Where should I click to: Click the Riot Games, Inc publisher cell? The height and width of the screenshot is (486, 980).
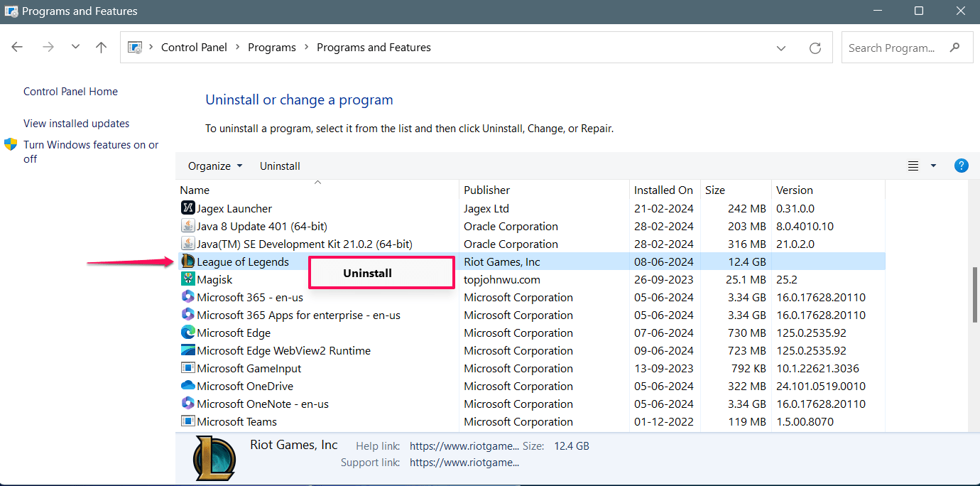coord(502,261)
